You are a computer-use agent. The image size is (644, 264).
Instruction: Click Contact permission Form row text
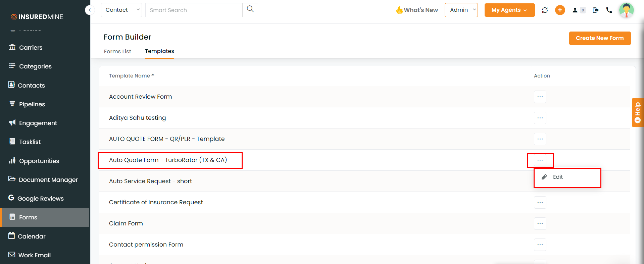point(146,245)
